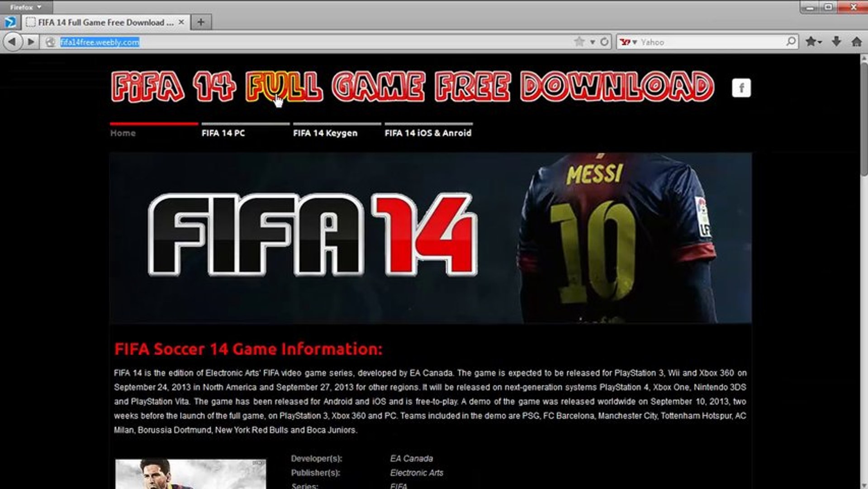868x489 pixels.
Task: Open the Firefox application menu button
Action: point(26,7)
